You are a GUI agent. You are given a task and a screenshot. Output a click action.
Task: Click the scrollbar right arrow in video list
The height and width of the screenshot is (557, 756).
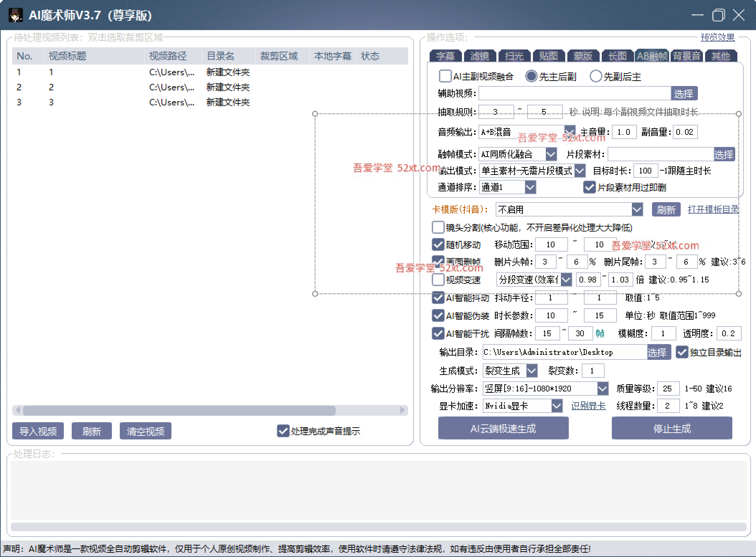[402, 410]
